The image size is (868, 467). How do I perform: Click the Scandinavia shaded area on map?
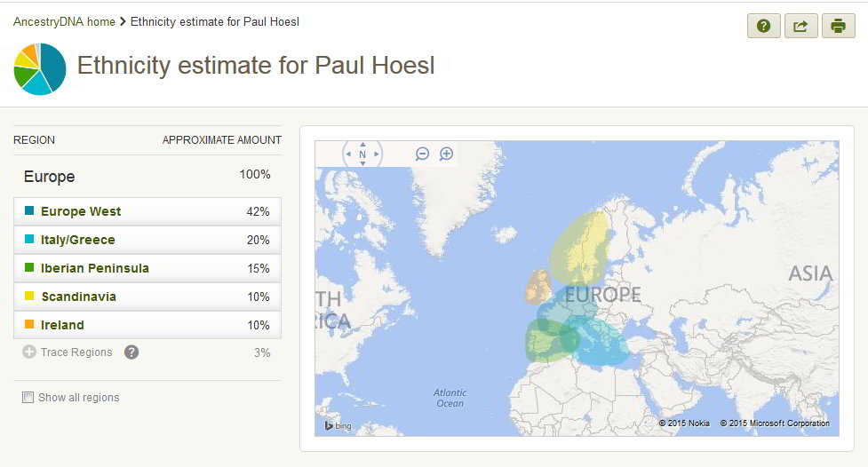(x=581, y=249)
